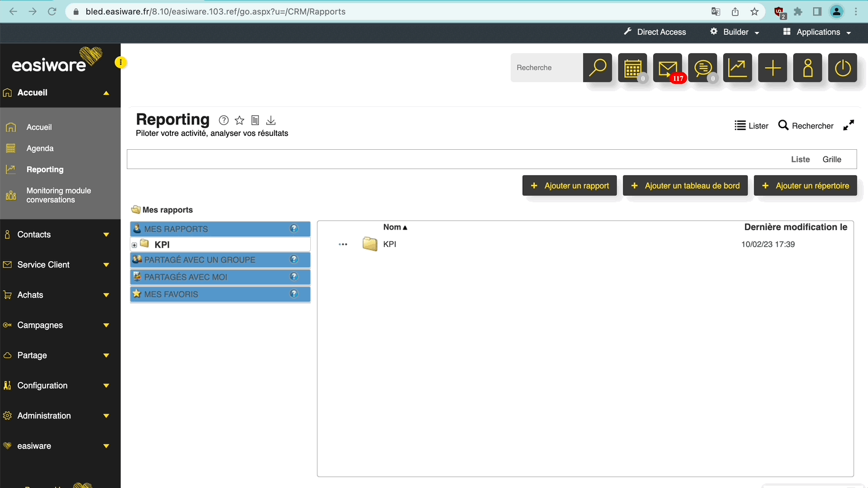Open the Applications dropdown menu

pos(817,32)
